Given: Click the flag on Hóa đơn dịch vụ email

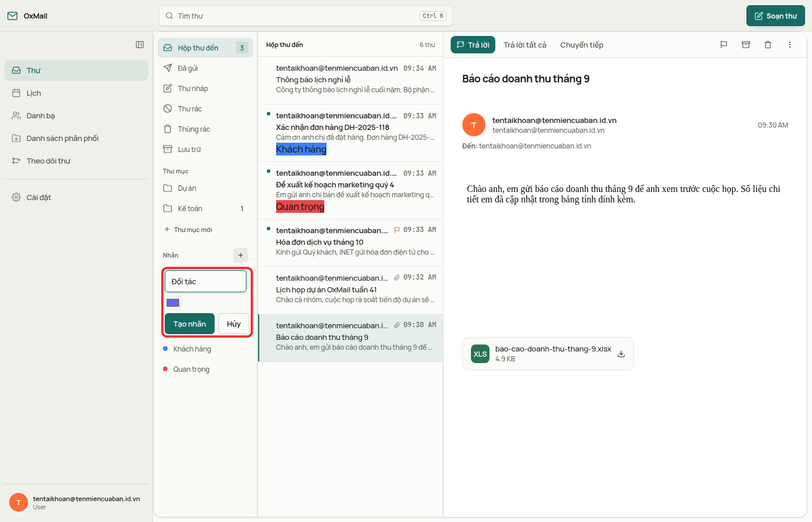Looking at the screenshot, I should coord(397,230).
